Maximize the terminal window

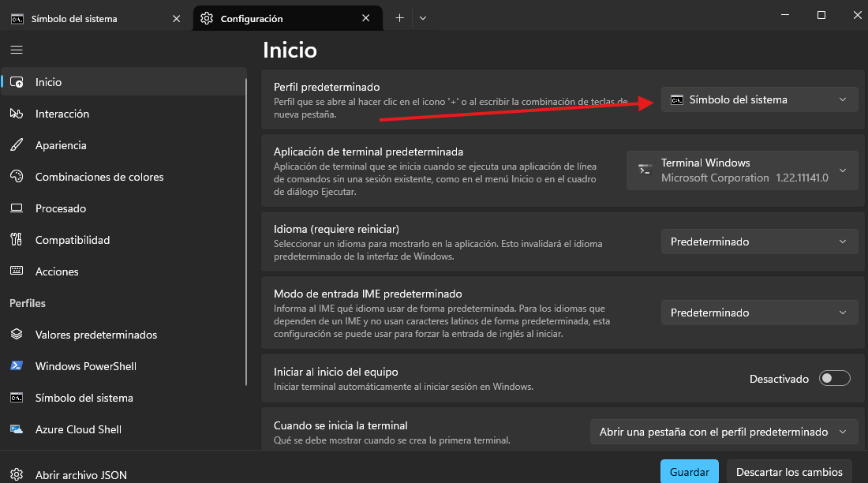click(x=821, y=15)
